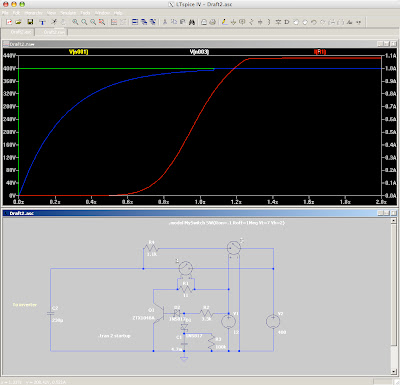Open Control Panel with the hammer icon
This screenshot has width=400, height=385.
coord(42,22)
